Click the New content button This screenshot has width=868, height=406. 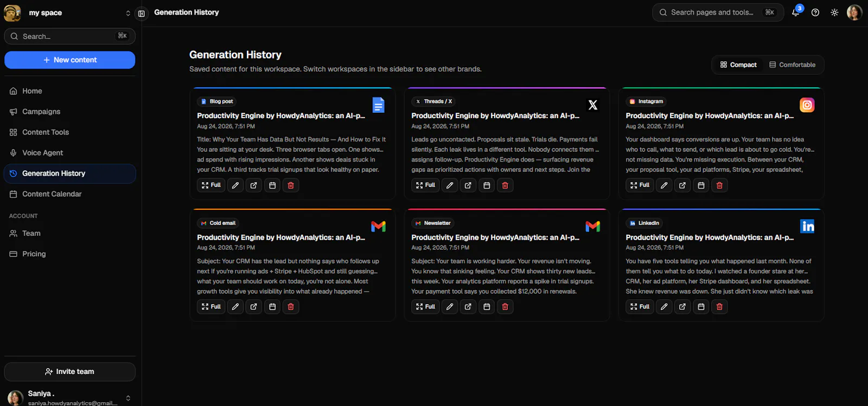coord(70,60)
